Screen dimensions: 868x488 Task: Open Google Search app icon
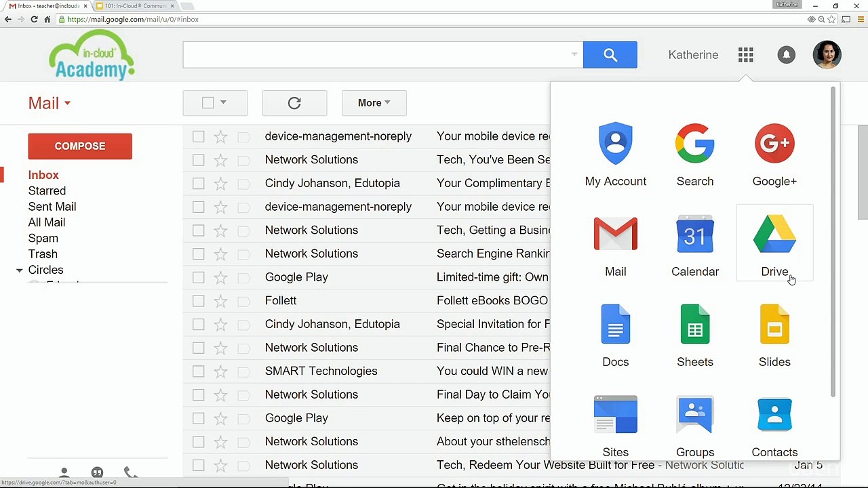click(x=695, y=155)
